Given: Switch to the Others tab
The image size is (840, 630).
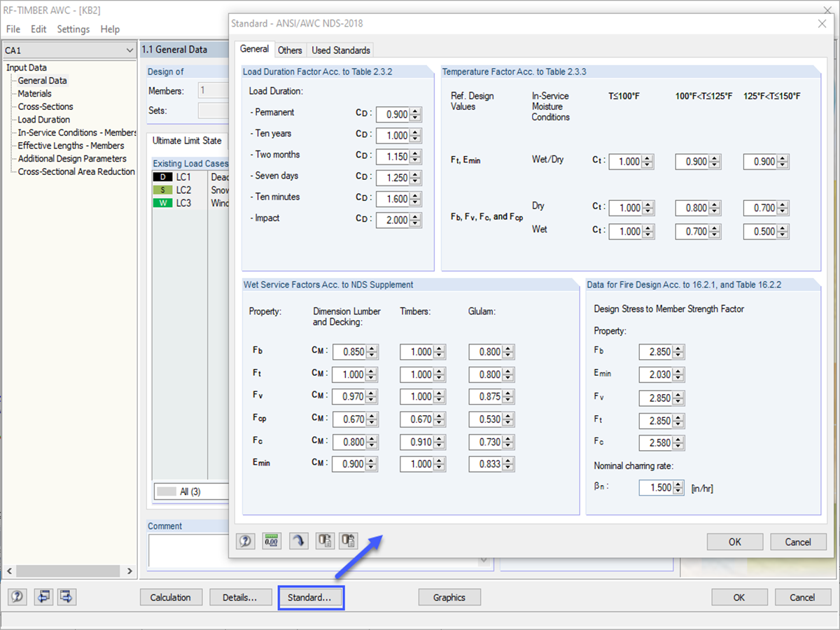Looking at the screenshot, I should click(290, 50).
